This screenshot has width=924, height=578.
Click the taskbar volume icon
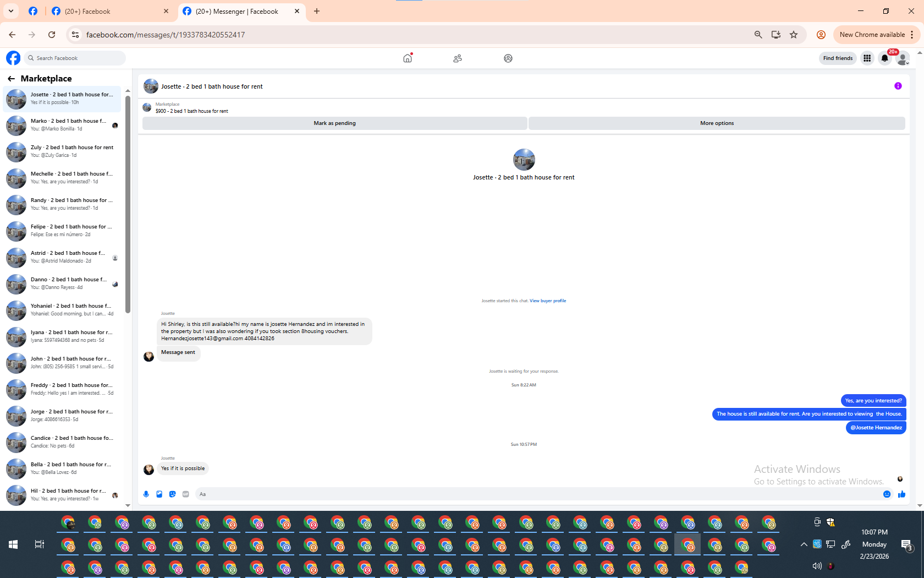click(x=817, y=566)
